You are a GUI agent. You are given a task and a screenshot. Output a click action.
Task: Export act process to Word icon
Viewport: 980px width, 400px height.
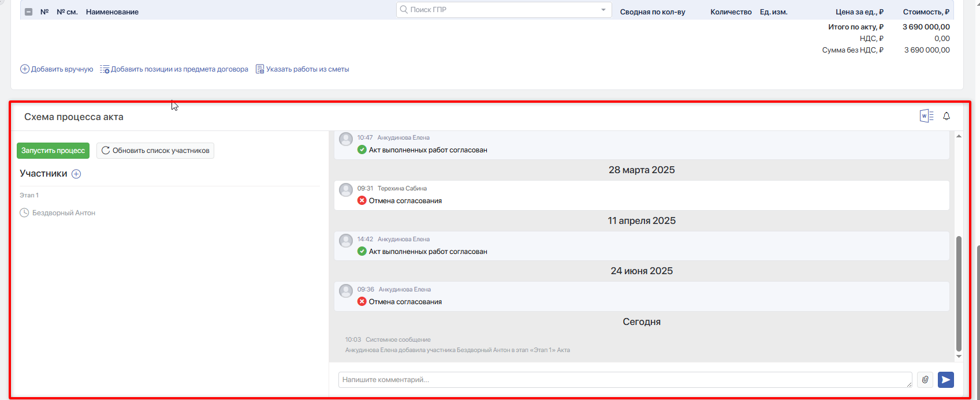coord(926,116)
